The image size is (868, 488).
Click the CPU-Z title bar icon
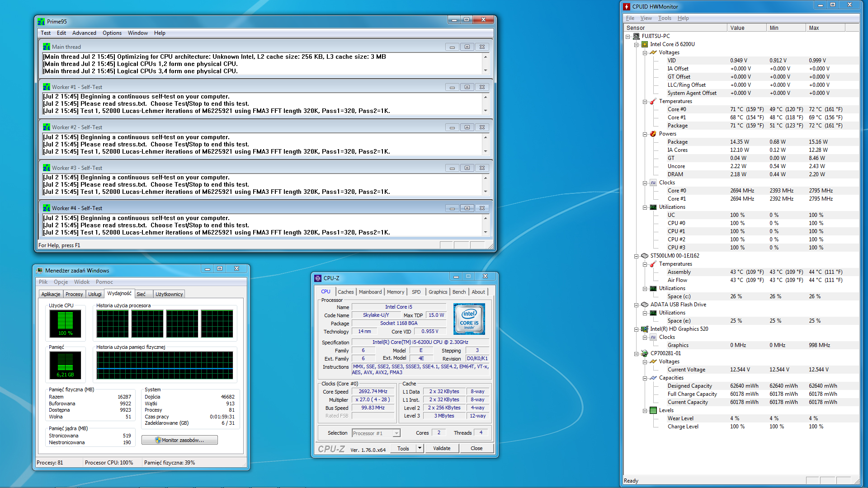click(318, 278)
